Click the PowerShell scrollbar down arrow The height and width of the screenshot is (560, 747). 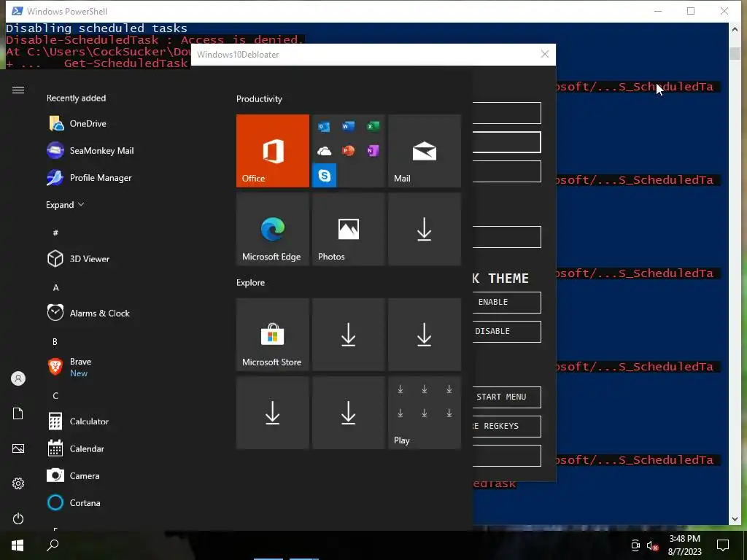734,518
